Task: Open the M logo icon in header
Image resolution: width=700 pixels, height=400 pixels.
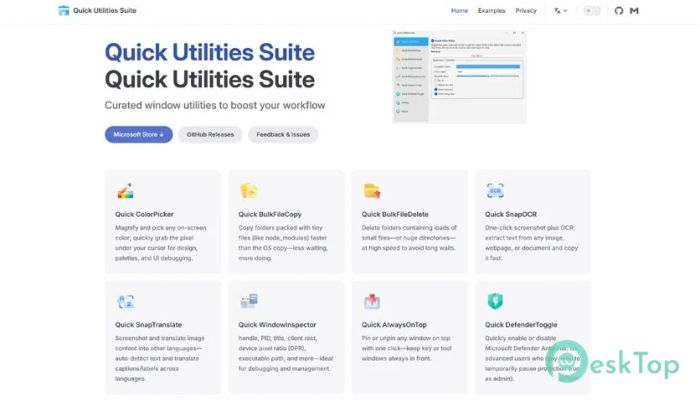Action: tap(634, 11)
